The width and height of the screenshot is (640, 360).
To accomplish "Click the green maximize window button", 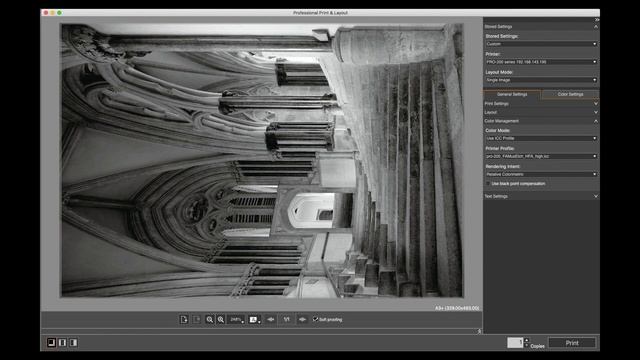I will (x=60, y=13).
